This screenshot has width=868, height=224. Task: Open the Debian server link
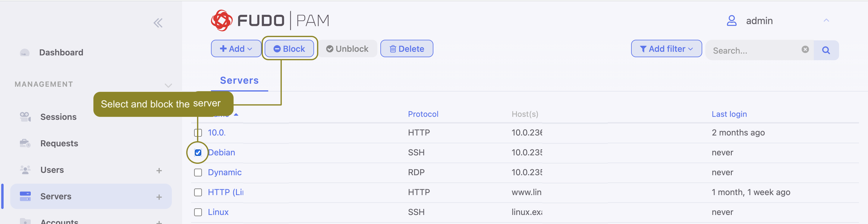[x=222, y=152]
